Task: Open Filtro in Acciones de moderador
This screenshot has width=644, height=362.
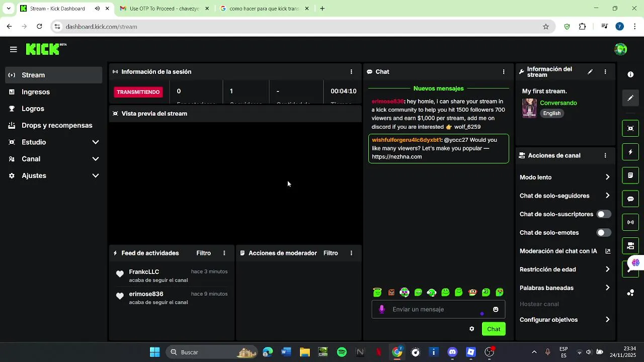Action: [331, 253]
